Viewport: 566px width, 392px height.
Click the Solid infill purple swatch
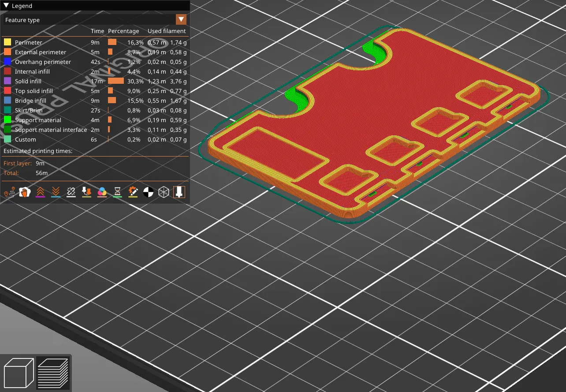click(x=7, y=81)
